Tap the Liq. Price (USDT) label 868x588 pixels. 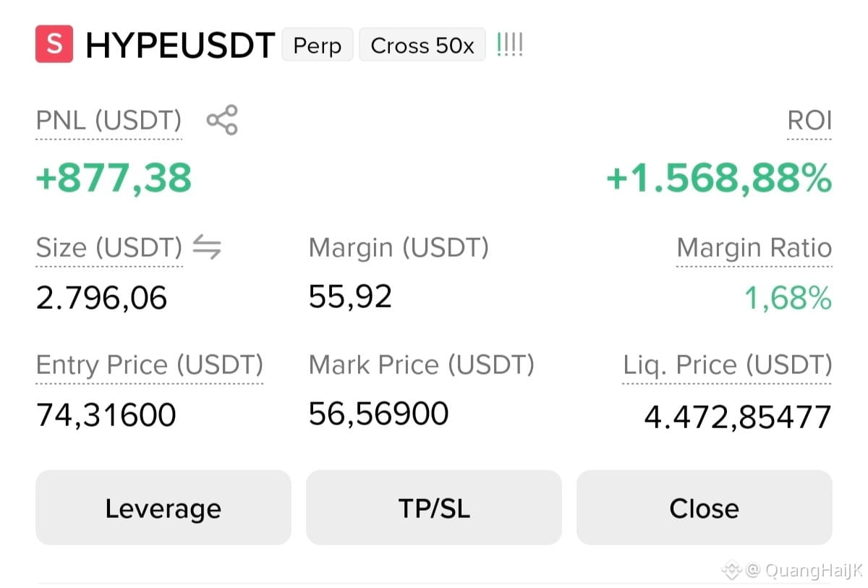[x=728, y=365]
